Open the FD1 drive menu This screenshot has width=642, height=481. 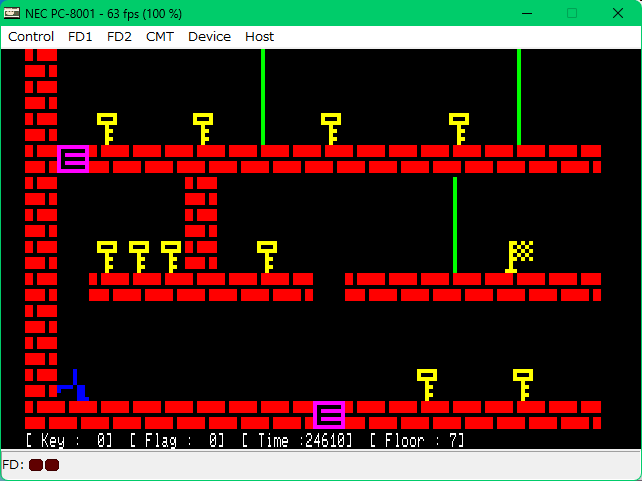[x=80, y=36]
